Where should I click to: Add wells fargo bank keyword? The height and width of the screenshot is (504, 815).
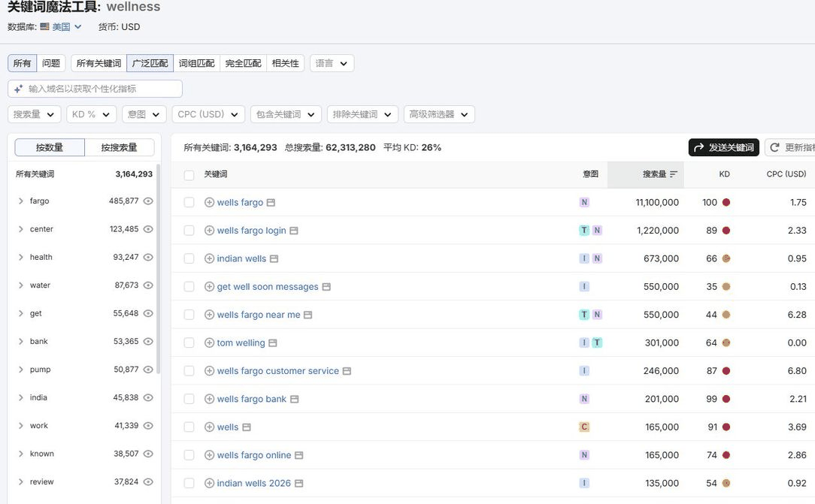210,399
